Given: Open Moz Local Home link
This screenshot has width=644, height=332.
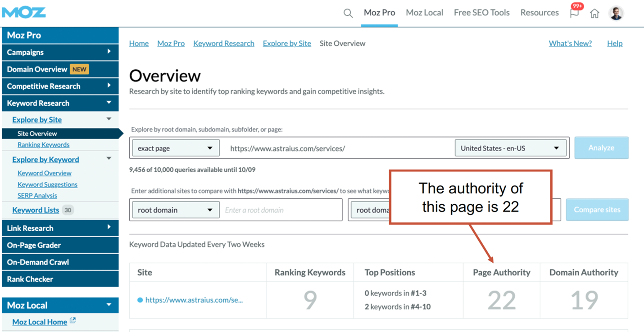Looking at the screenshot, I should tap(40, 322).
